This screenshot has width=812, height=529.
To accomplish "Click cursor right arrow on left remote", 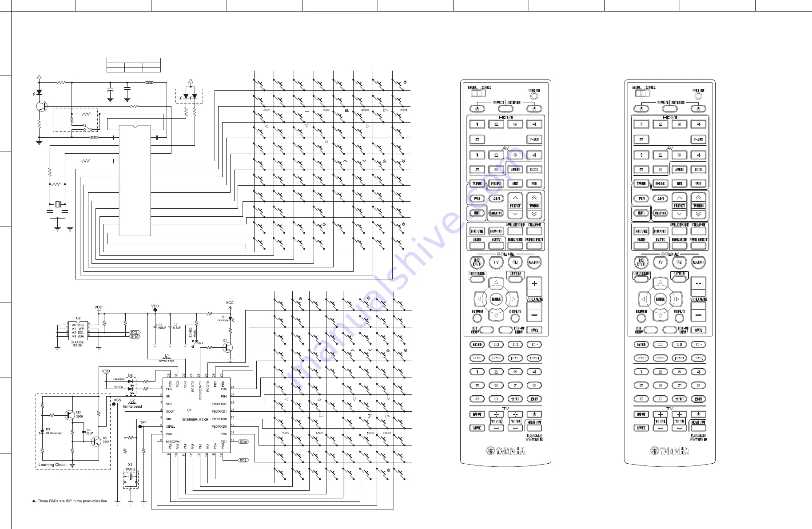I will [513, 299].
